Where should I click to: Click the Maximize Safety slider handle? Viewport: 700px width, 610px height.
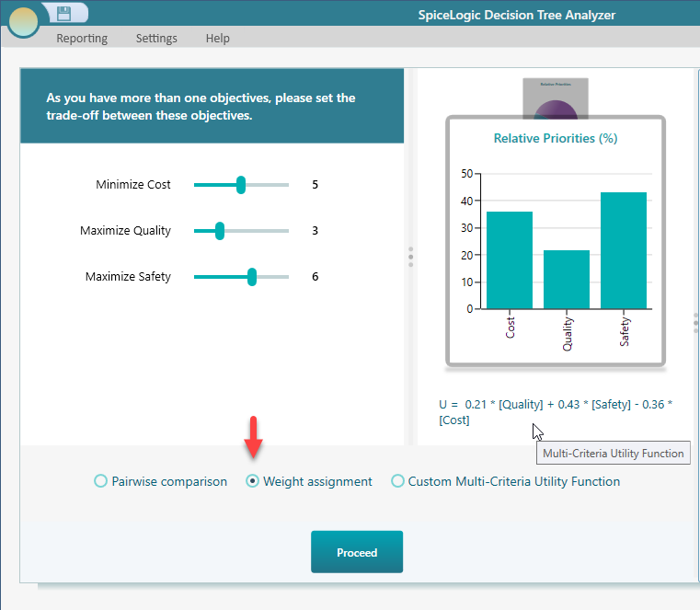(252, 277)
